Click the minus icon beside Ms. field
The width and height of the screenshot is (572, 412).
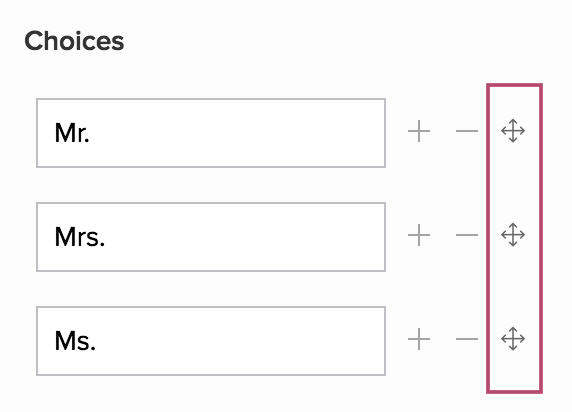click(467, 339)
